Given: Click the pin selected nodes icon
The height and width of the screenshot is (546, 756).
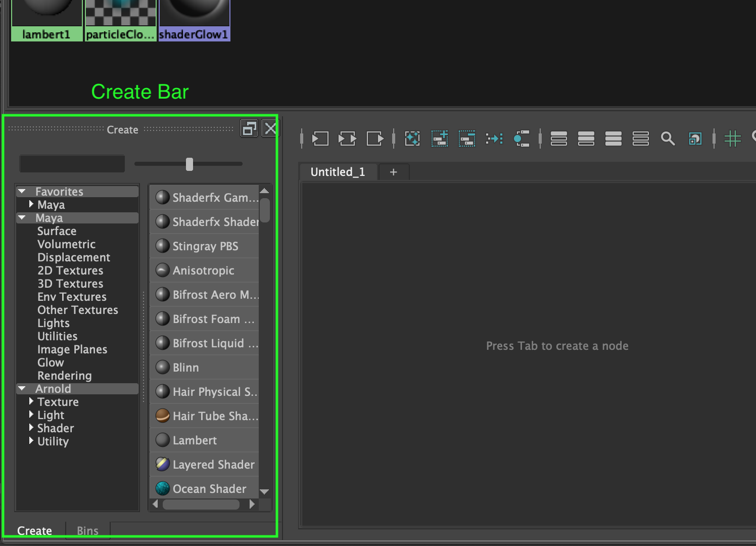Looking at the screenshot, I should coord(494,139).
